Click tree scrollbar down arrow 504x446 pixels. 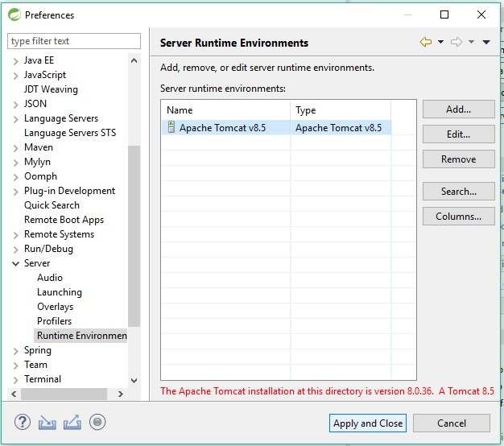tap(134, 381)
